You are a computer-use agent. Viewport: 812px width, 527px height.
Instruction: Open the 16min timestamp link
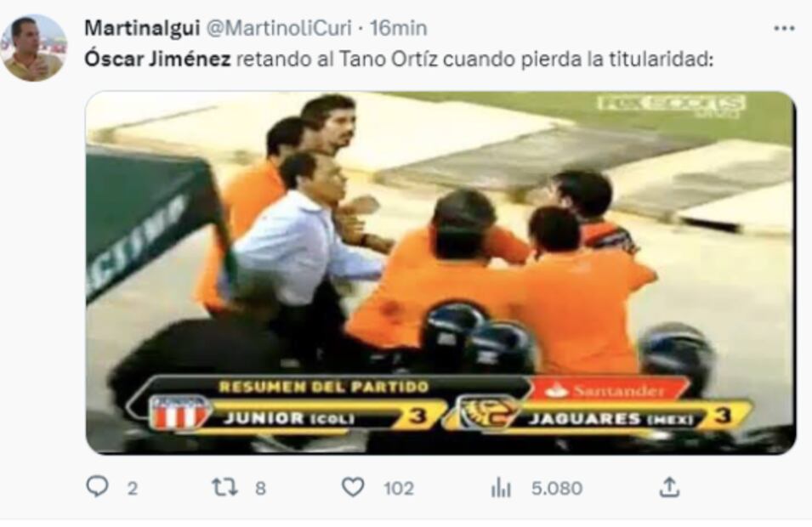click(398, 27)
